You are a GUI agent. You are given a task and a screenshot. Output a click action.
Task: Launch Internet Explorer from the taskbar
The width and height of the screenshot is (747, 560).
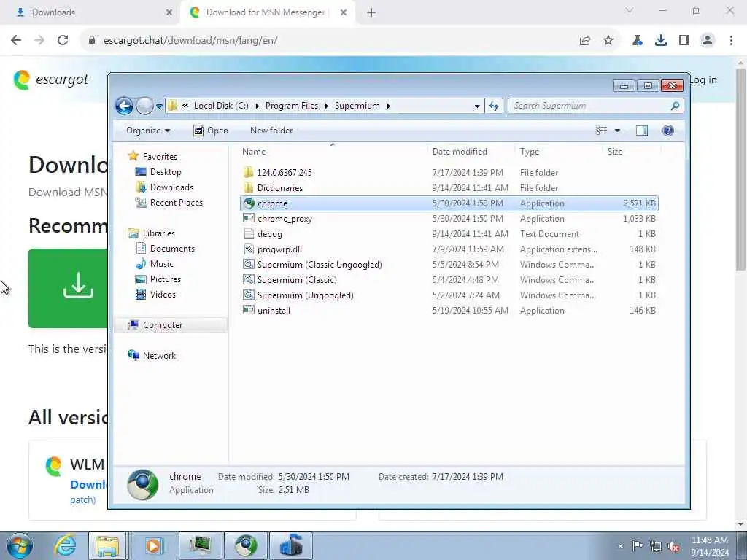coord(64,545)
